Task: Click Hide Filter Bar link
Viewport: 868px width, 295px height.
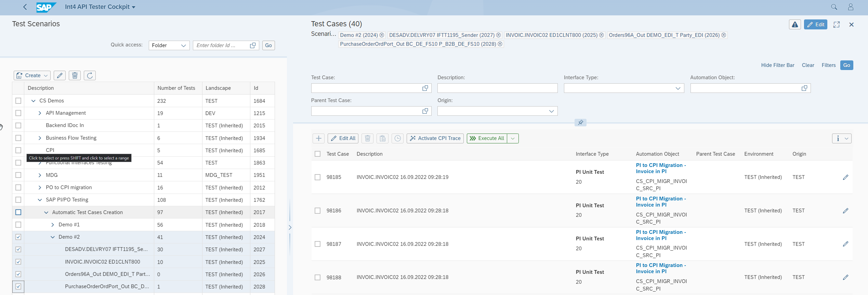Action: click(777, 65)
